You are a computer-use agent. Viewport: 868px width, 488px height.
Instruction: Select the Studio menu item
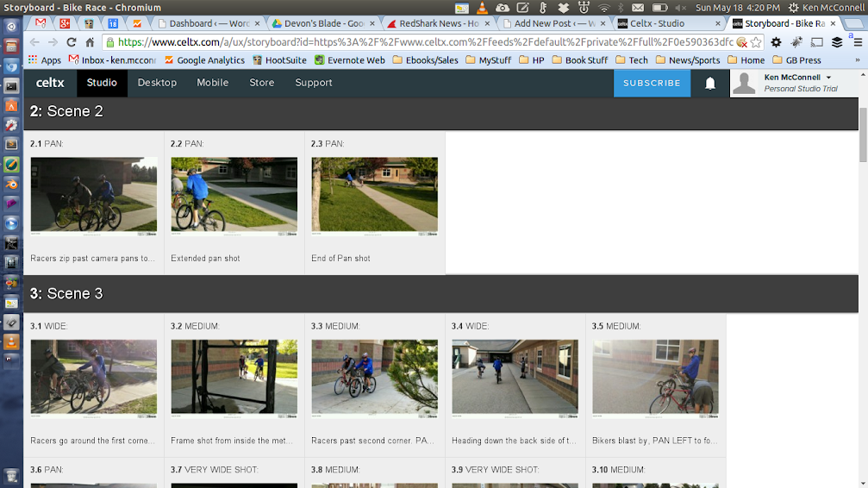click(x=102, y=83)
